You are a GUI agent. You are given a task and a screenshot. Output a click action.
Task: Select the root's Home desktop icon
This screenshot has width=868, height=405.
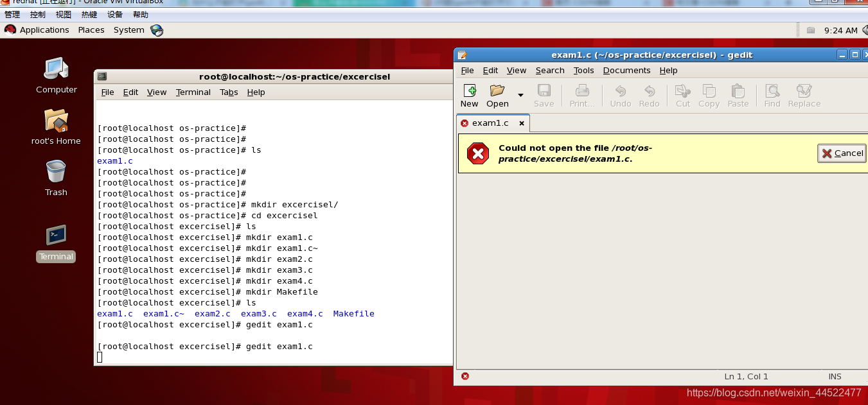tap(56, 126)
